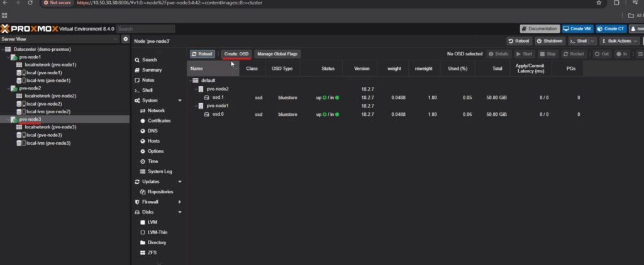Reboot the pve-node3 node

coord(519,41)
